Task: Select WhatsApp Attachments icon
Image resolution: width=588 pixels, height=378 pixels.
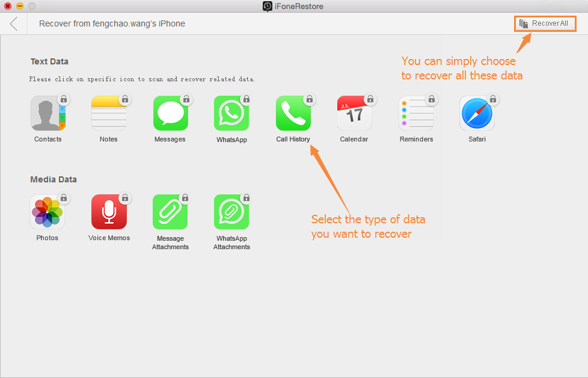Action: (231, 212)
